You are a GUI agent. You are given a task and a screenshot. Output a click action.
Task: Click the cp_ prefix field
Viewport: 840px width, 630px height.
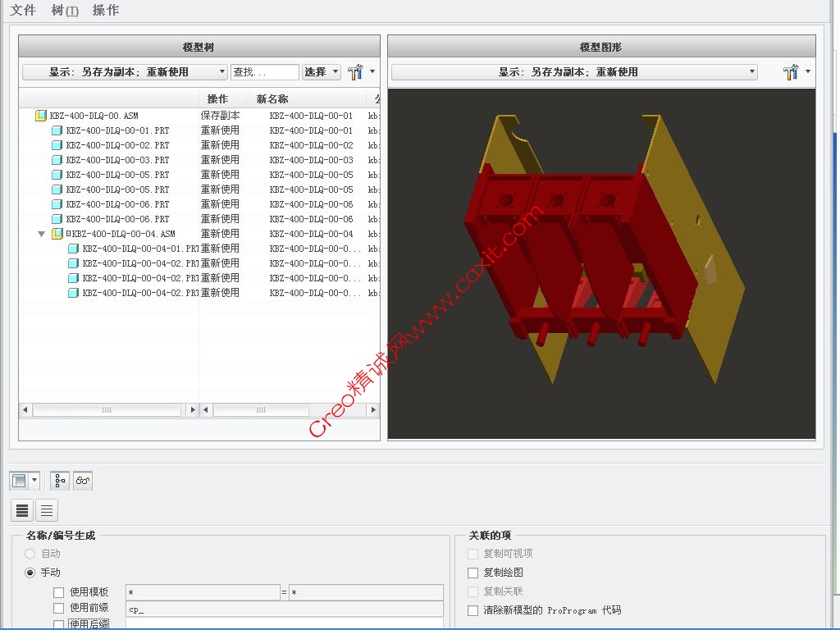click(x=285, y=609)
